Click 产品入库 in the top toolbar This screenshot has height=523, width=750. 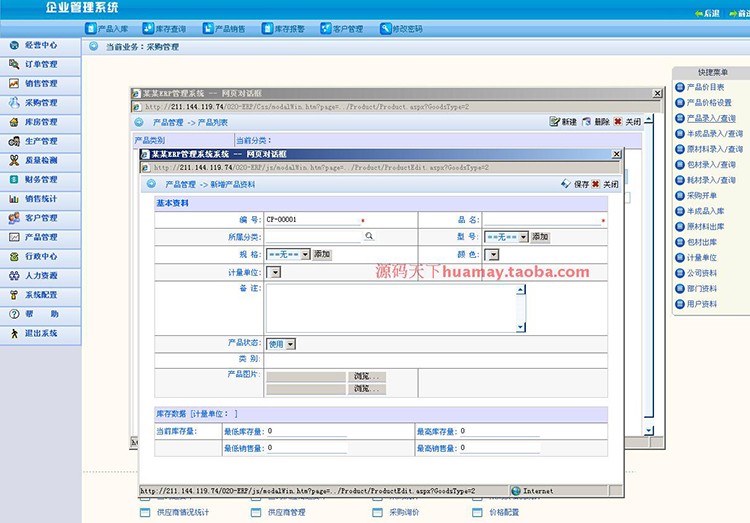(107, 29)
